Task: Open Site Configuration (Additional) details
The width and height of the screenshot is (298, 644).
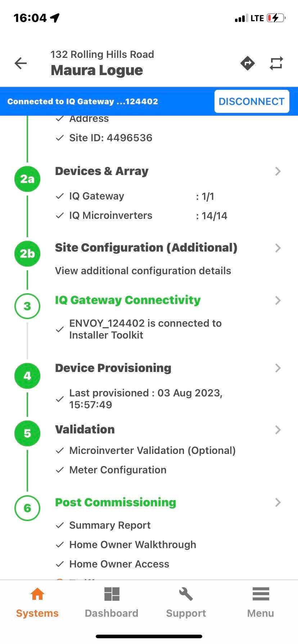Action: 146,248
